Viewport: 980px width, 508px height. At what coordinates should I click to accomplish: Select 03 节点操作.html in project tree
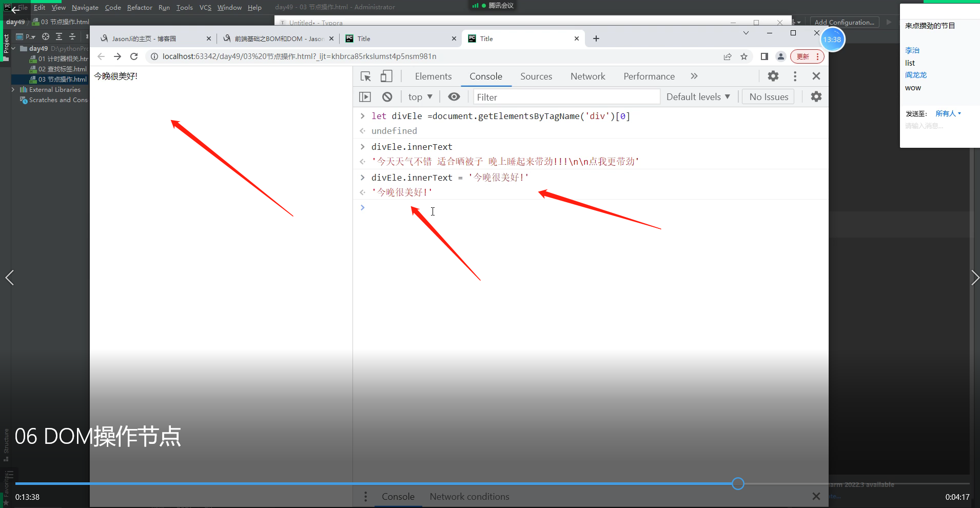pyautogui.click(x=58, y=80)
